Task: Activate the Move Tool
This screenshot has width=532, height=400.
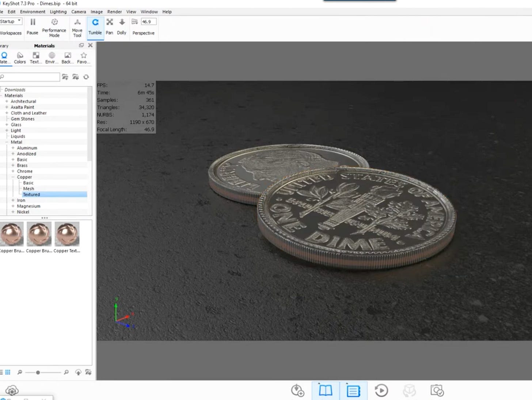Action: pos(77,26)
